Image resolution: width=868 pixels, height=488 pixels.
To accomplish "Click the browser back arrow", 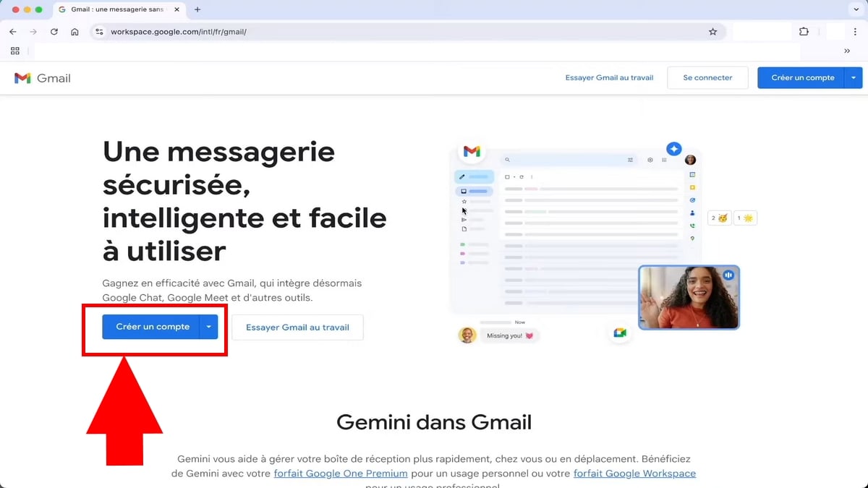I will click(x=13, y=32).
